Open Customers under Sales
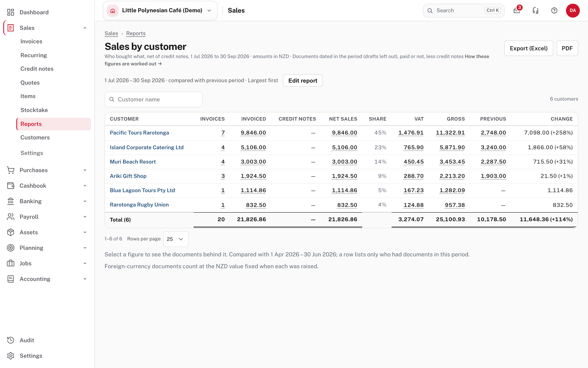Image resolution: width=588 pixels, height=368 pixels. point(35,138)
